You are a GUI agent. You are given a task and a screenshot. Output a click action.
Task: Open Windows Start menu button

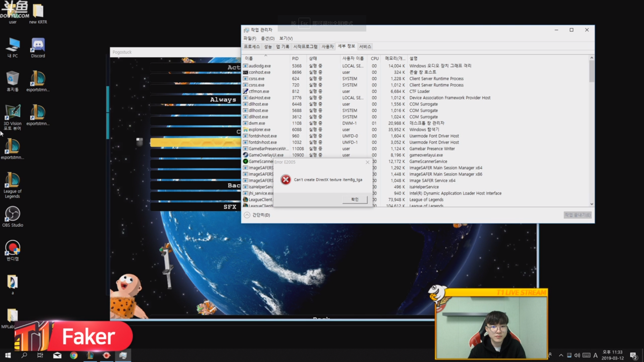8,355
